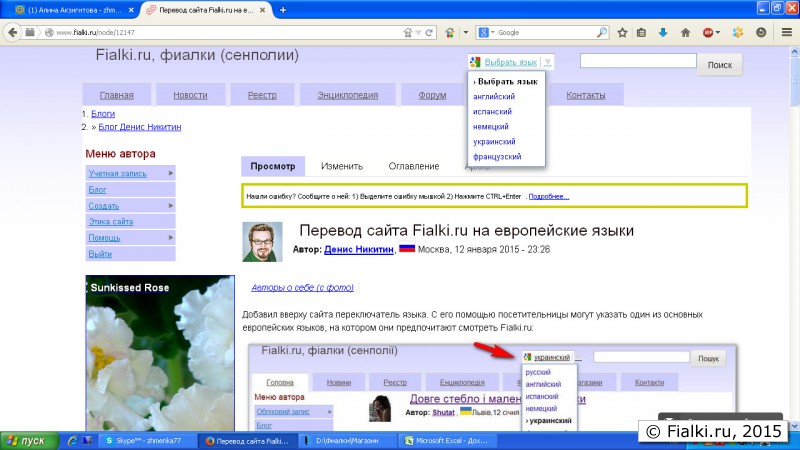This screenshot has width=800, height=450.
Task: Switch to Microsoft Excel taskbar button
Action: tap(447, 441)
